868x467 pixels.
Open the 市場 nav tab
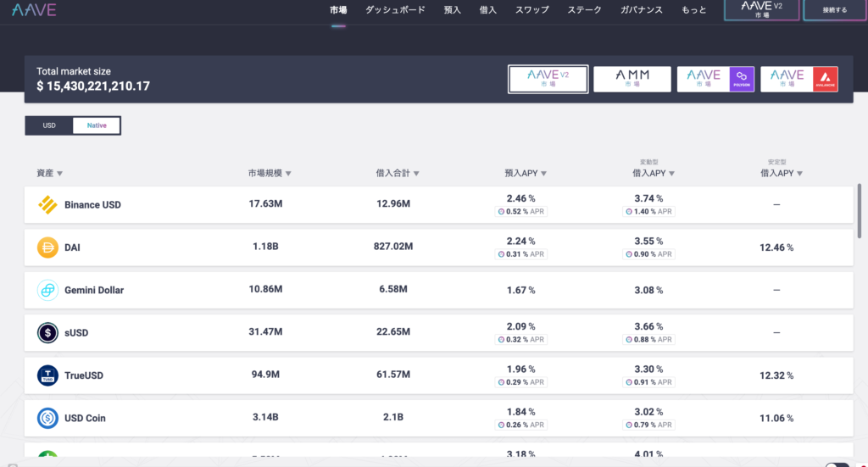[x=338, y=10]
